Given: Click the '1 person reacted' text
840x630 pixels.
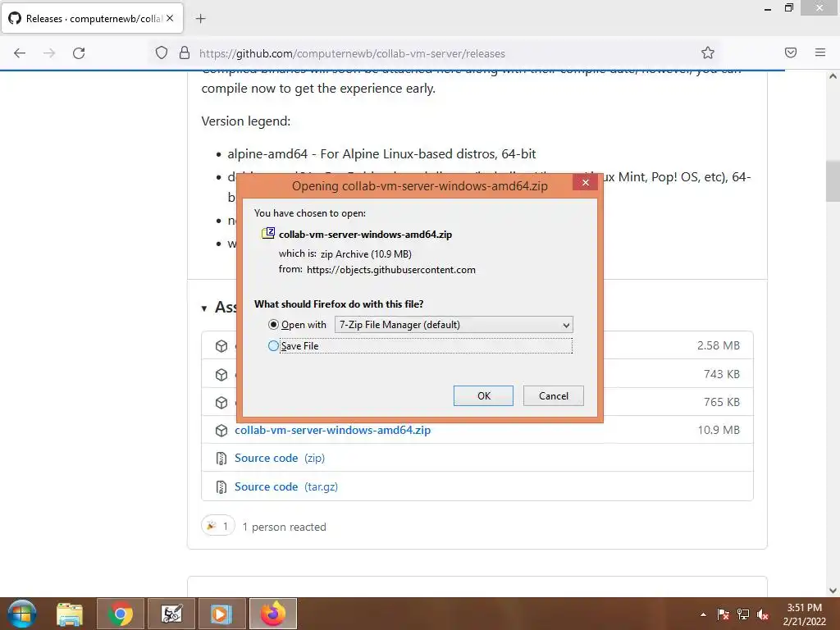Looking at the screenshot, I should (x=284, y=527).
